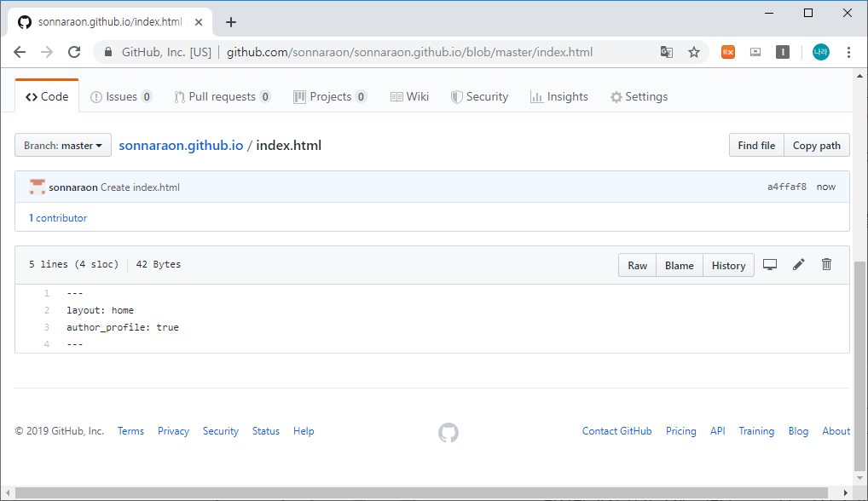Image resolution: width=868 pixels, height=501 pixels.
Task: Open the Code tab
Action: coord(47,97)
